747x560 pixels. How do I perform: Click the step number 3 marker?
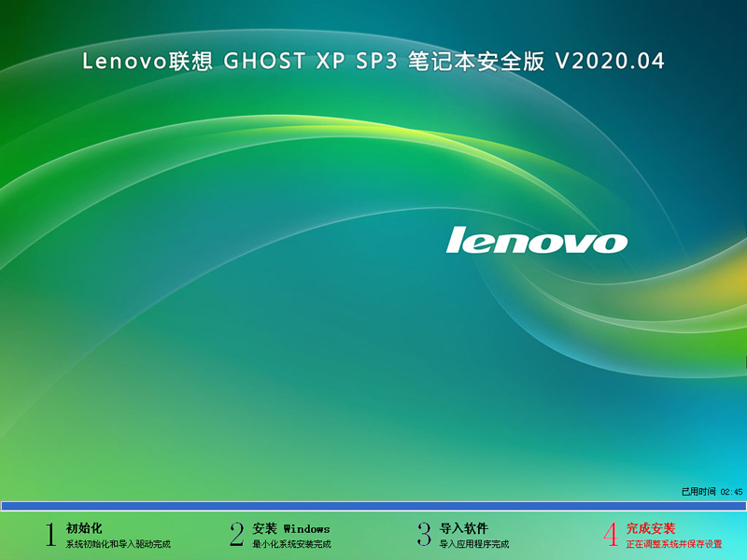point(424,534)
